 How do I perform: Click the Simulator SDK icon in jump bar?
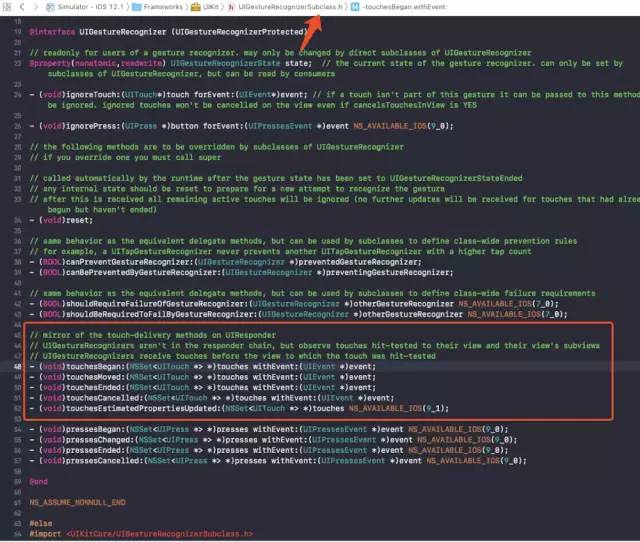pos(50,7)
